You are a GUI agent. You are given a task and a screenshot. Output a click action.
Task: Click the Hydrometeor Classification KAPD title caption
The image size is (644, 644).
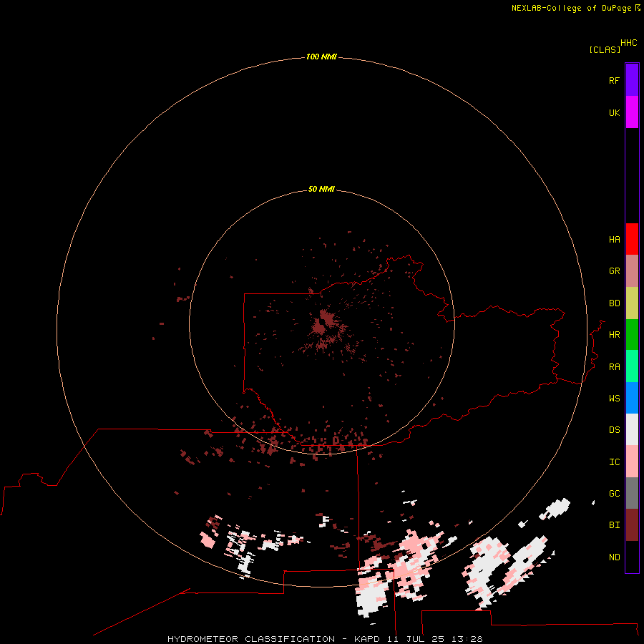[325, 639]
